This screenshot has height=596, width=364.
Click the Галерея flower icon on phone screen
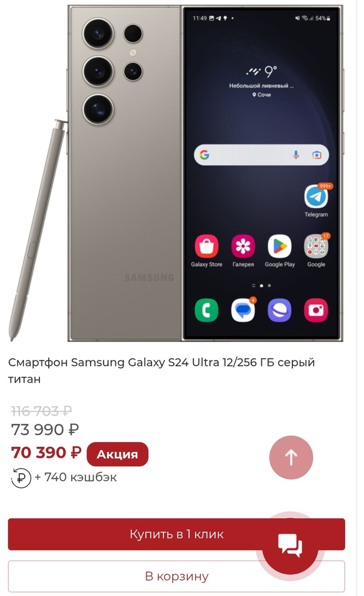pyautogui.click(x=243, y=246)
